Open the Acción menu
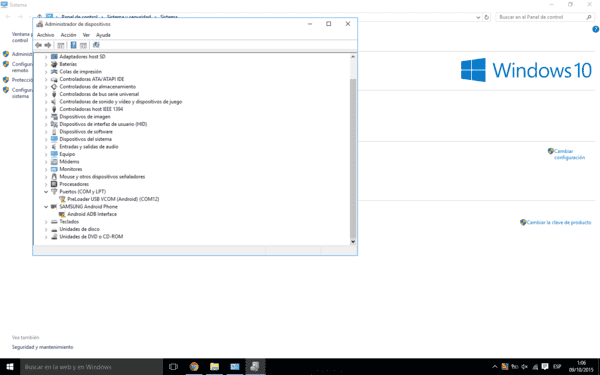This screenshot has height=375, width=600. tap(68, 35)
